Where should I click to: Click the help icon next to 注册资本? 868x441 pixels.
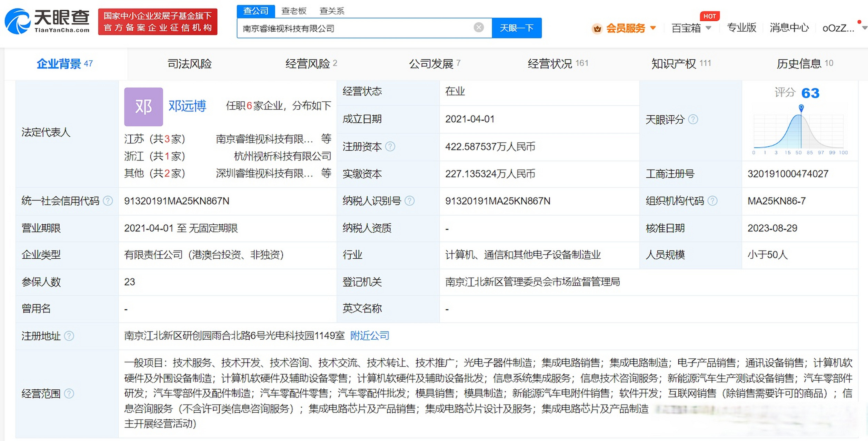pyautogui.click(x=390, y=147)
